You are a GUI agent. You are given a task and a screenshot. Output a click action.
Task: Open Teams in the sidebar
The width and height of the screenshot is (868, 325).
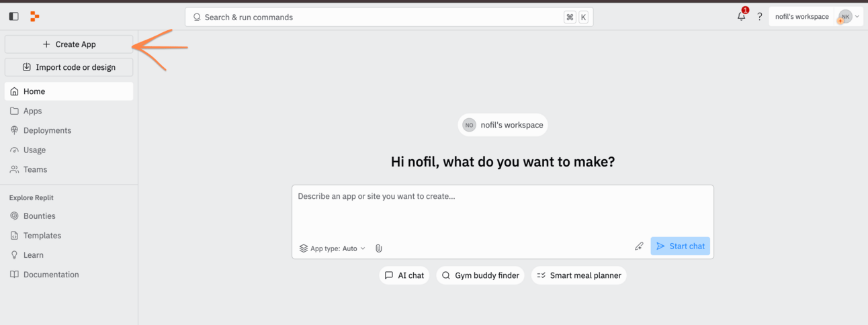[x=69, y=169]
